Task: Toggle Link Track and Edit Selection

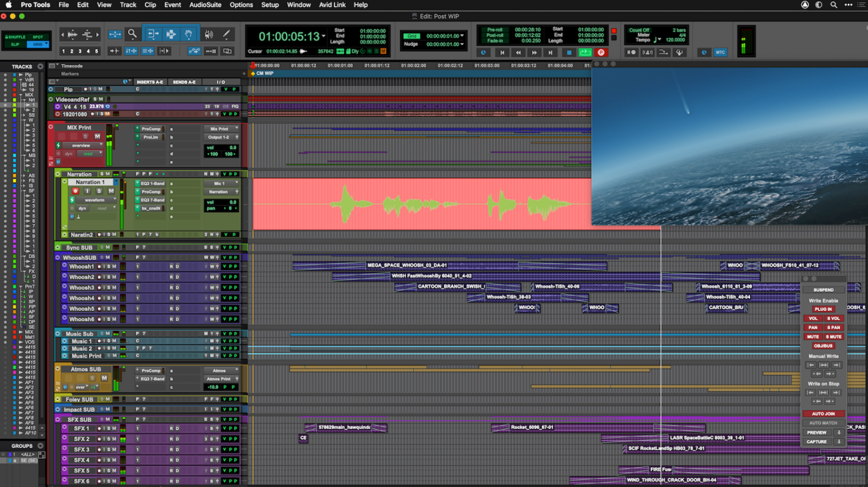Action: click(x=148, y=51)
